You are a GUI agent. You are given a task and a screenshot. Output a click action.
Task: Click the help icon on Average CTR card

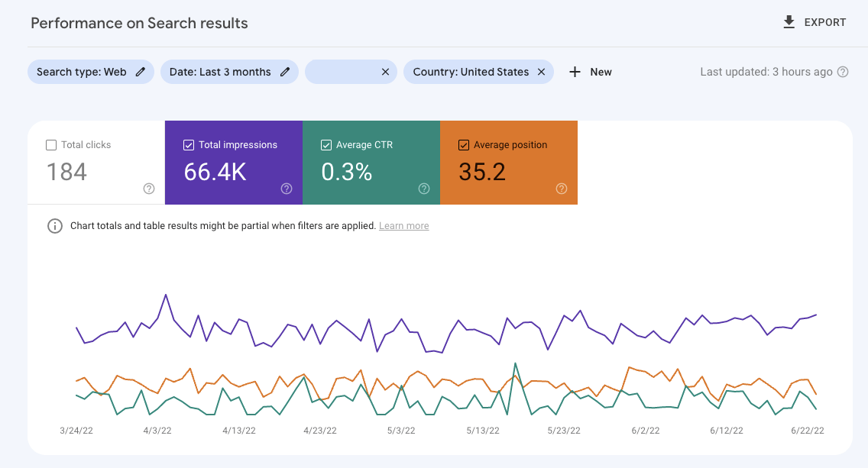click(x=424, y=189)
